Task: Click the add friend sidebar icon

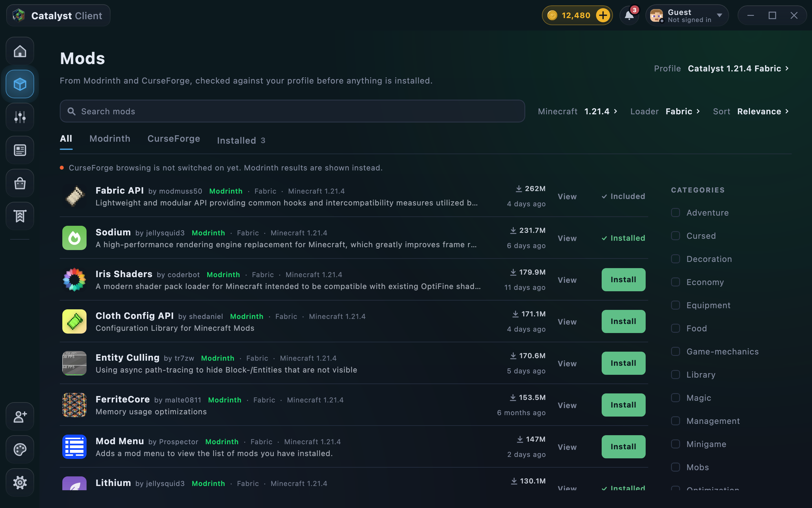Action: coord(20,417)
